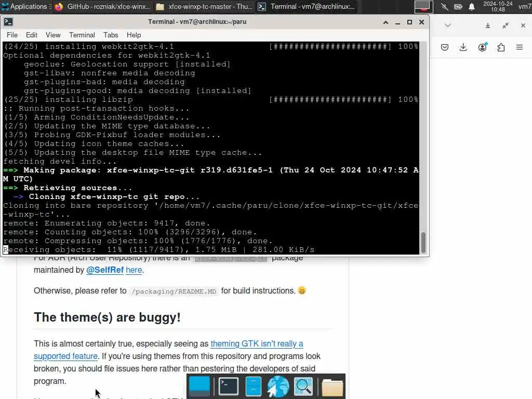Switch to Firefox GitHub taskbar window
The width and height of the screenshot is (532, 399).
pyautogui.click(x=103, y=6)
